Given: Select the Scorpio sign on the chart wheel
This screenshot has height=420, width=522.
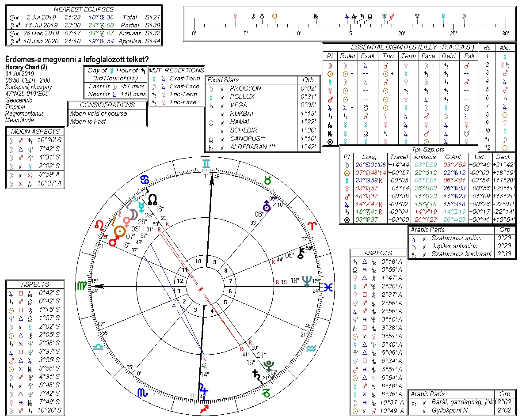Looking at the screenshot, I should pyautogui.click(x=142, y=393).
